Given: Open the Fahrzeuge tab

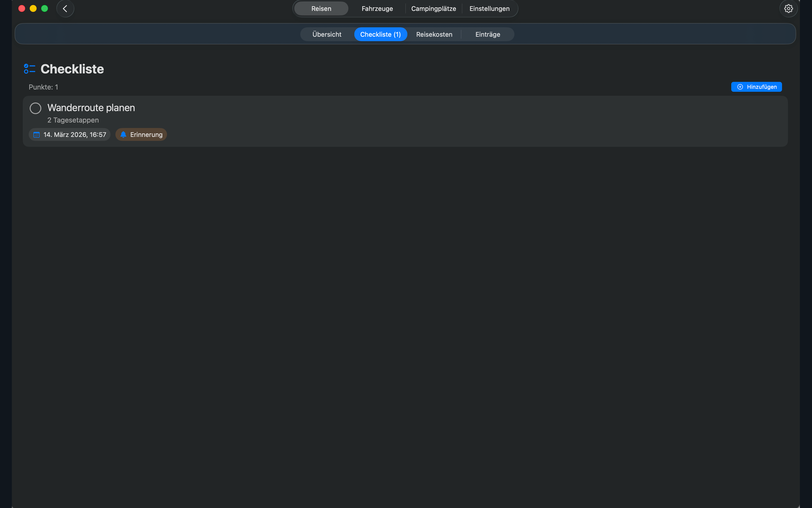Looking at the screenshot, I should [x=377, y=9].
